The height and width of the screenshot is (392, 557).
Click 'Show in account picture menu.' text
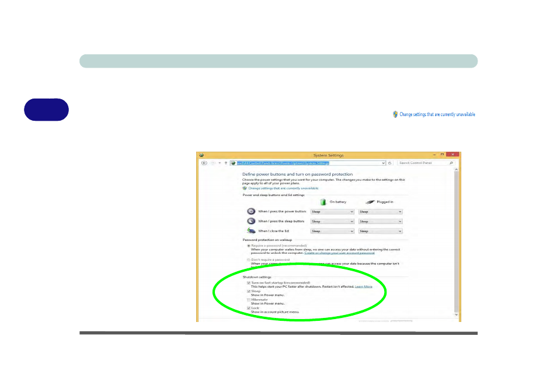[x=275, y=312]
